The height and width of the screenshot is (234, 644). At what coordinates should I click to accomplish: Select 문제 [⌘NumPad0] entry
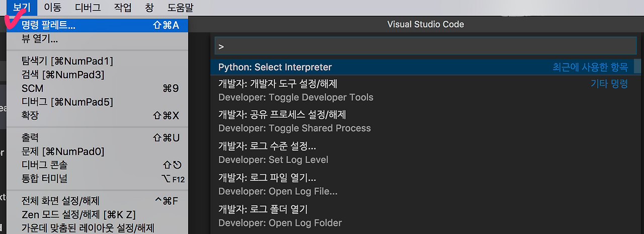97,151
